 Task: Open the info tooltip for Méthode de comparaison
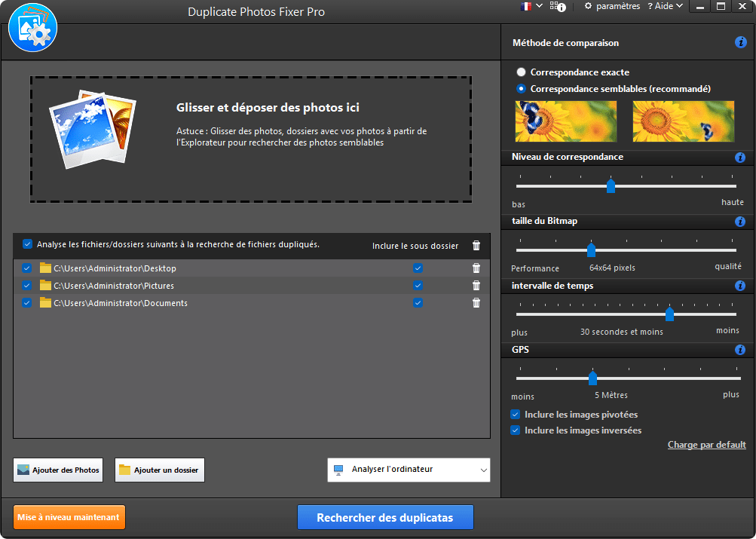point(739,42)
